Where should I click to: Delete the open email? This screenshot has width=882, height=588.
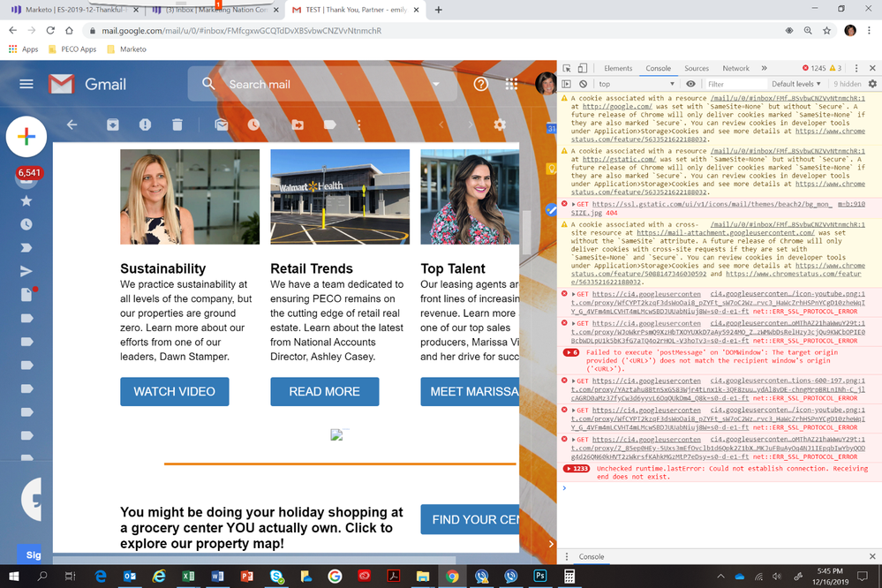(177, 124)
